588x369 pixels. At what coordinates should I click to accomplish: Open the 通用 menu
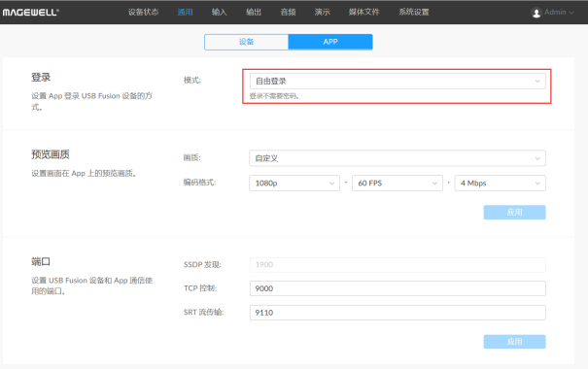tap(185, 12)
